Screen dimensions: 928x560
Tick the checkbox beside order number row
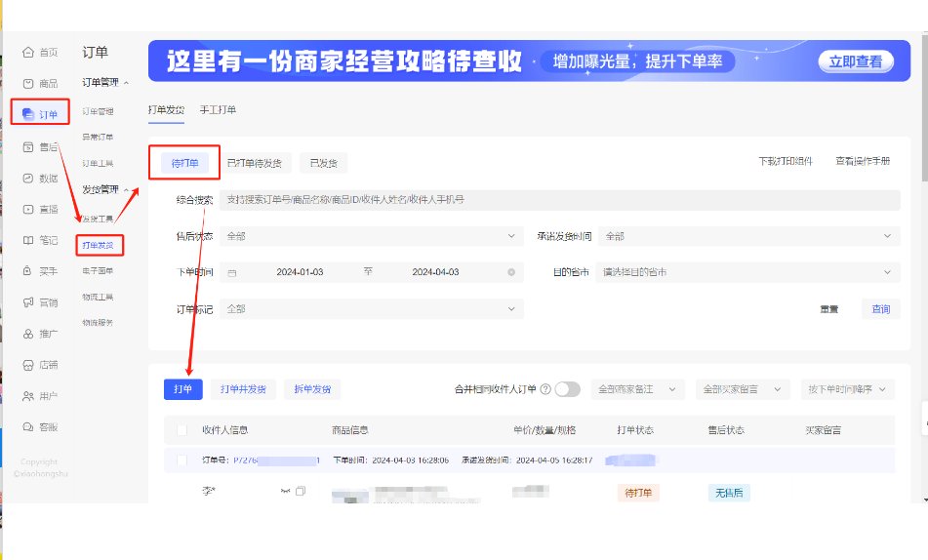182,460
